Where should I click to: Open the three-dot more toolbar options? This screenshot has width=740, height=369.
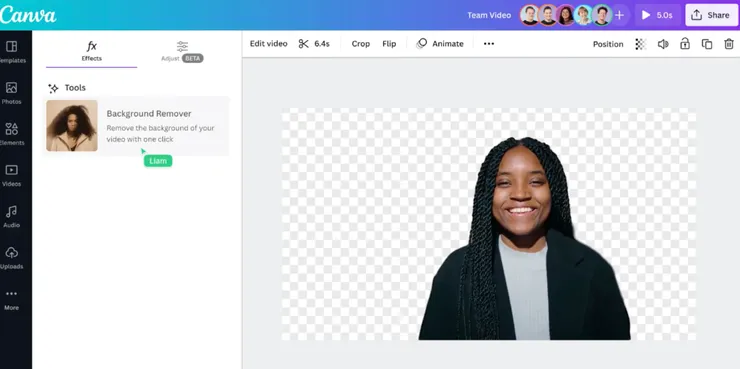pyautogui.click(x=489, y=43)
